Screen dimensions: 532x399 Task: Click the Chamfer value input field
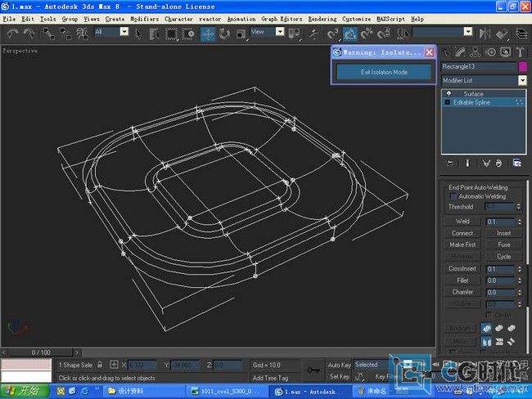point(500,292)
